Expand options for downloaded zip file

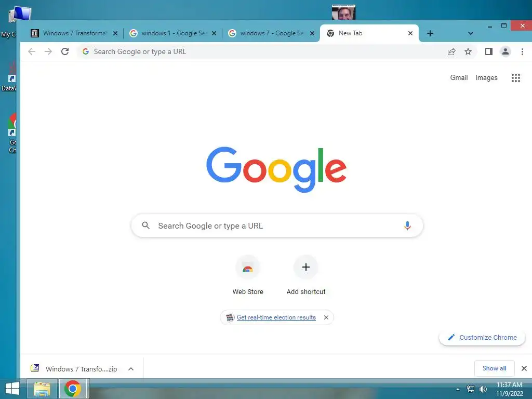[x=131, y=369]
